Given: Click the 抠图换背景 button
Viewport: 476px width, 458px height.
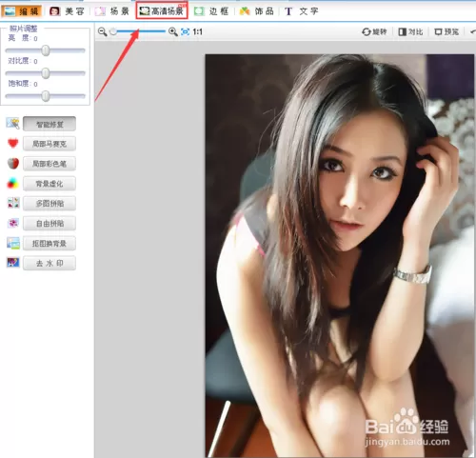Looking at the screenshot, I should point(50,244).
